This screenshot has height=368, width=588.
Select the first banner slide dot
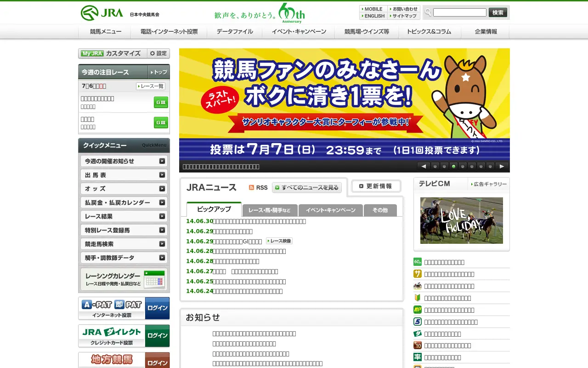tap(435, 166)
